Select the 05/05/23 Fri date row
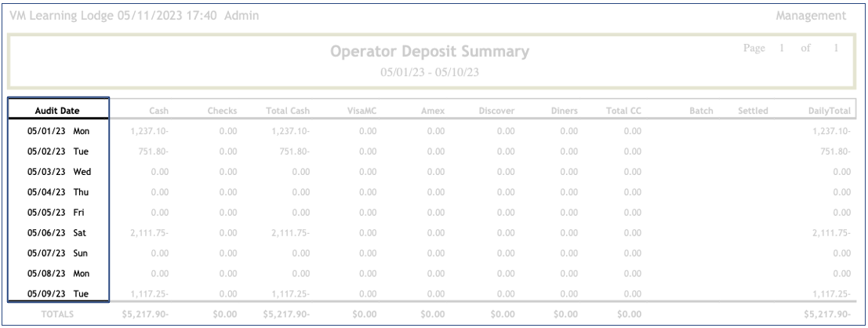 [58, 212]
